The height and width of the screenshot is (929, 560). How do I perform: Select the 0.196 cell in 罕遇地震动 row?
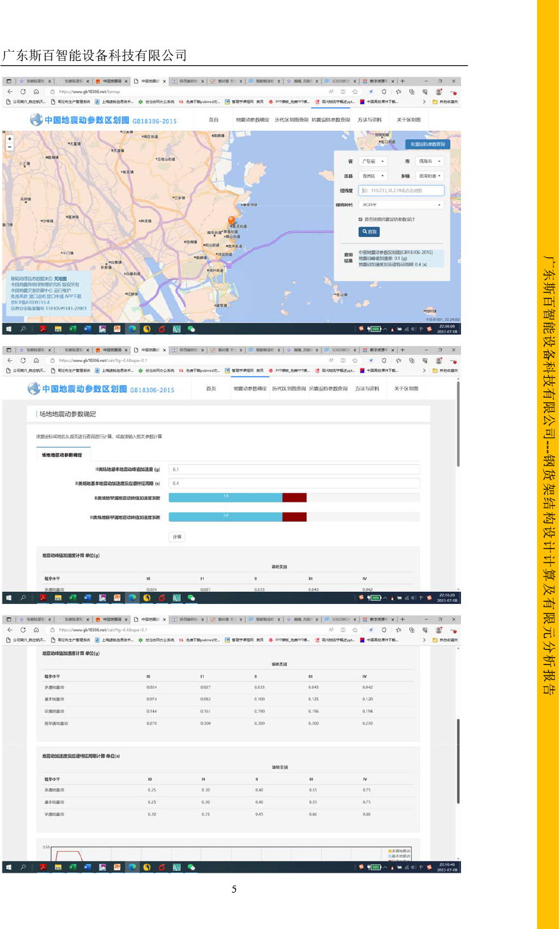pos(314,711)
